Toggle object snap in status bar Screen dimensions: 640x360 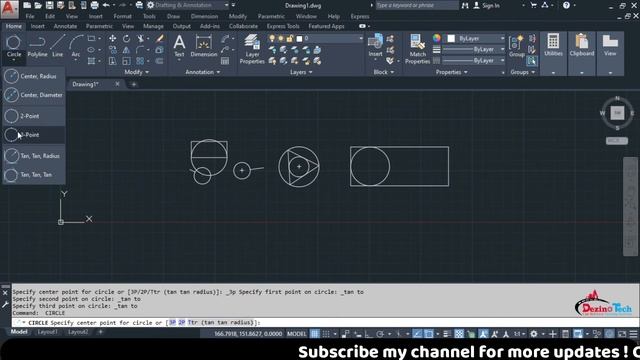click(429, 334)
